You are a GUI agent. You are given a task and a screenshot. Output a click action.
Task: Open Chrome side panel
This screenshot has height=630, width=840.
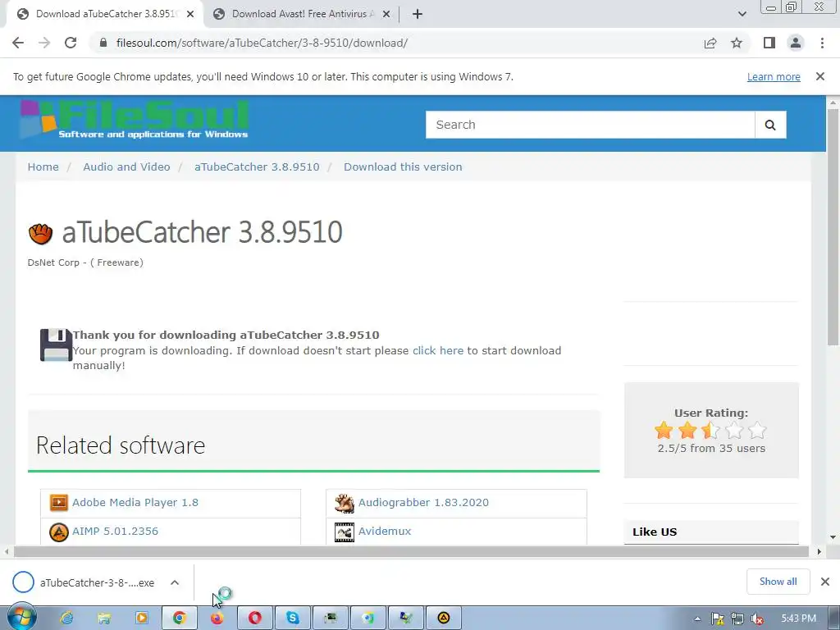769,43
